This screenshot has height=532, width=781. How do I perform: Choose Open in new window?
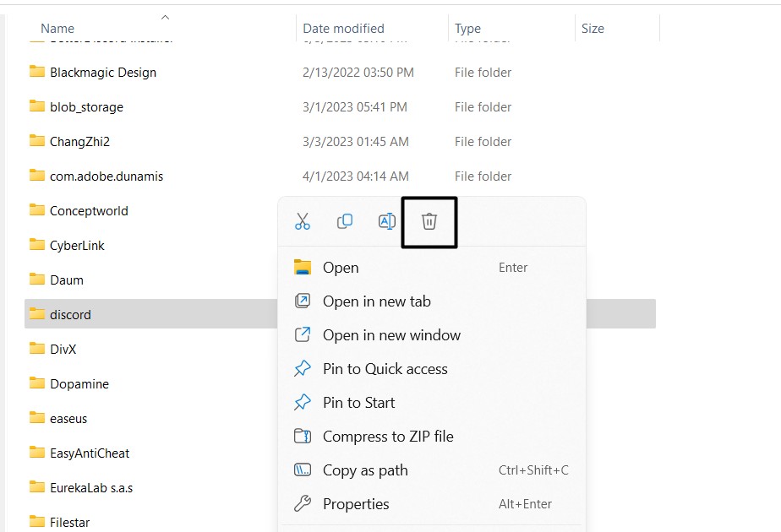pos(391,335)
